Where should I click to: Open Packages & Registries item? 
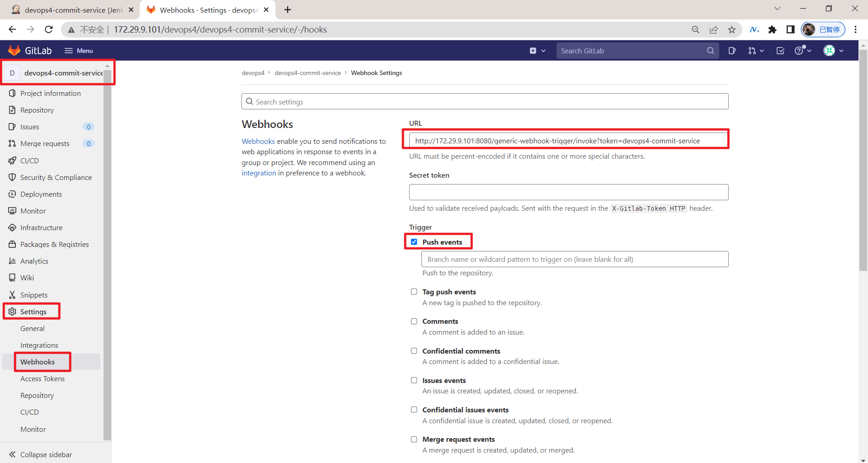54,244
